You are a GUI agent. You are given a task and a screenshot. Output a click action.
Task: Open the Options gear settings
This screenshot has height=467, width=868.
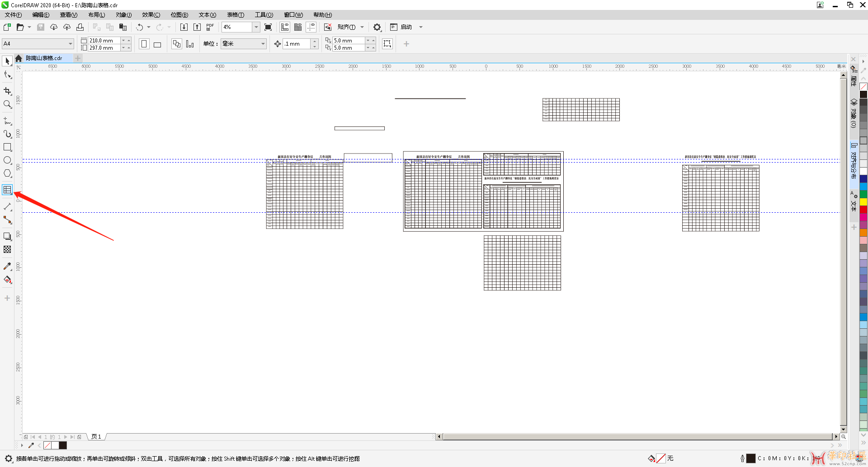[x=377, y=27]
